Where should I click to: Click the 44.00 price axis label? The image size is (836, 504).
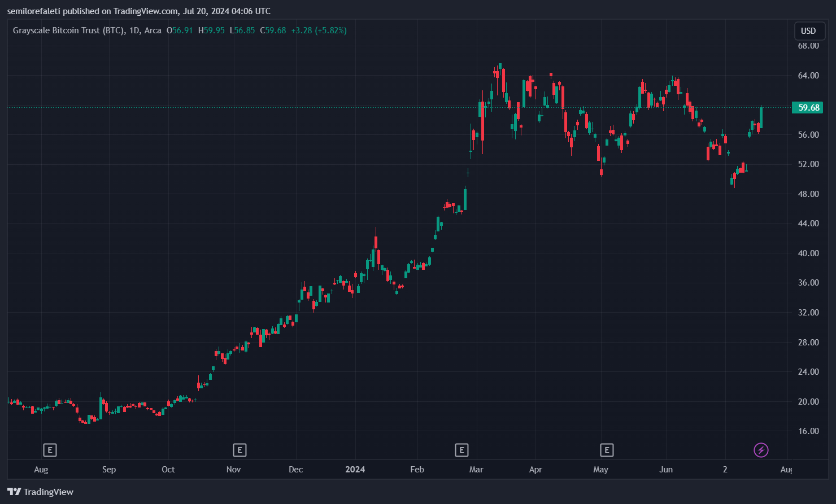[x=808, y=223]
